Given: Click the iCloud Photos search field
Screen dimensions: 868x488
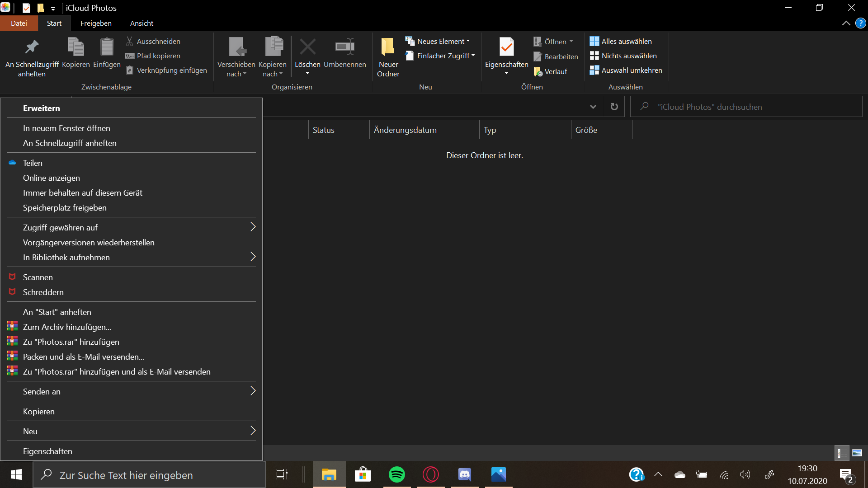Looking at the screenshot, I should point(746,107).
